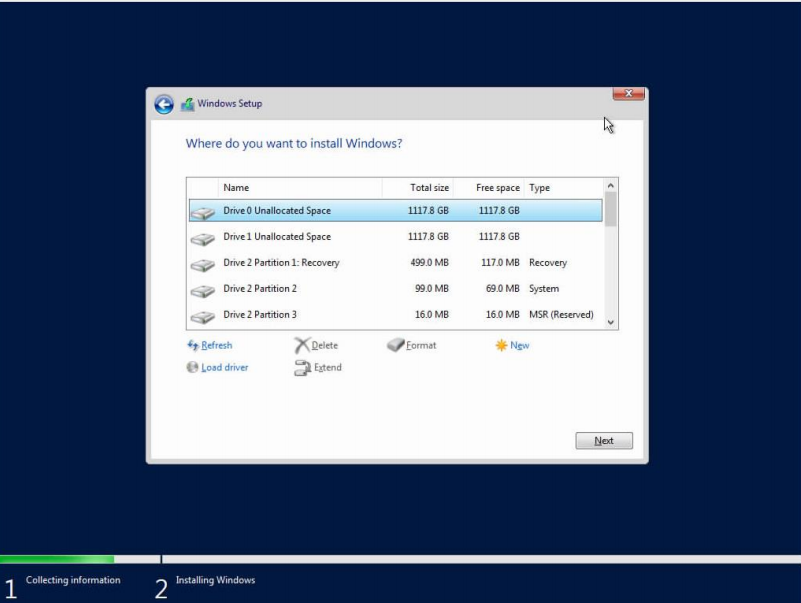Screen dimensions: 801x603
Task: Click the MSR (Reserved) type cell
Action: (561, 315)
